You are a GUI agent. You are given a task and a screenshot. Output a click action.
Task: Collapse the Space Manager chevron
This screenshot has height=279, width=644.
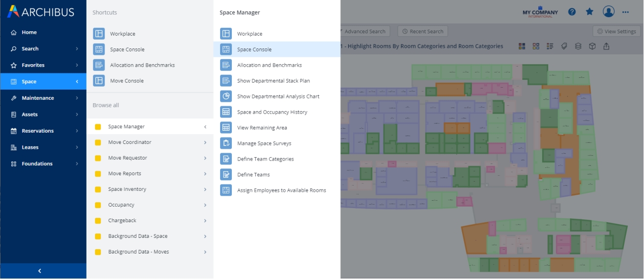(205, 127)
